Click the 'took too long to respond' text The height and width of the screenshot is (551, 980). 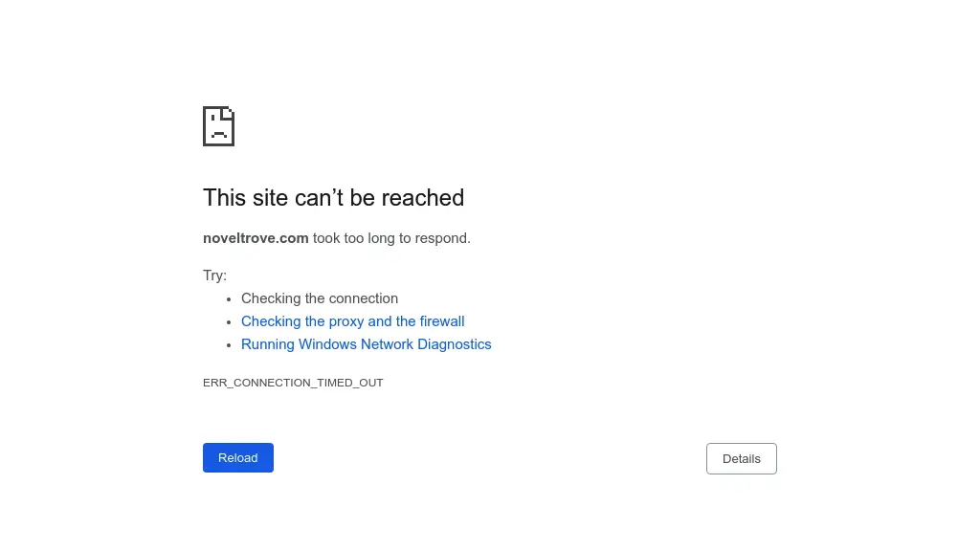click(x=391, y=238)
